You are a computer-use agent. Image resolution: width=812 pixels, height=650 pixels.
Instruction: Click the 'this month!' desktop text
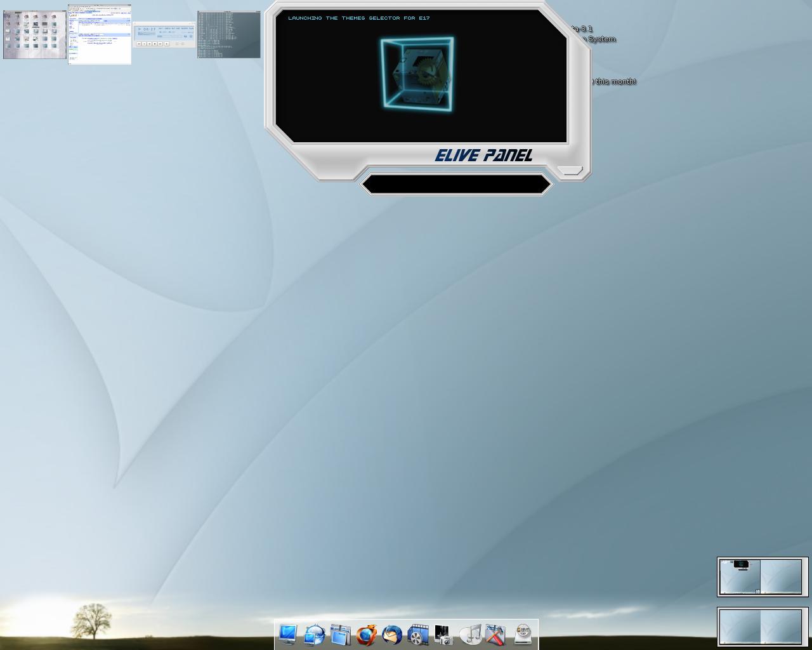pos(615,81)
